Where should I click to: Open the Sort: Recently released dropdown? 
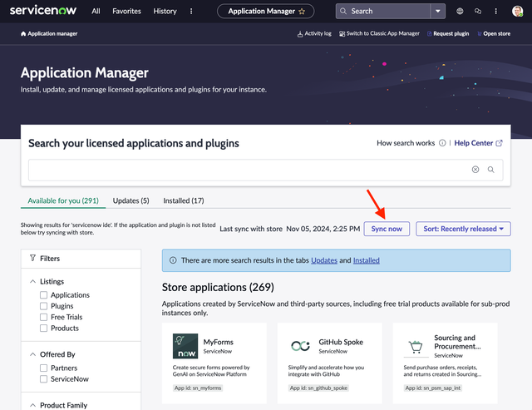[463, 229]
